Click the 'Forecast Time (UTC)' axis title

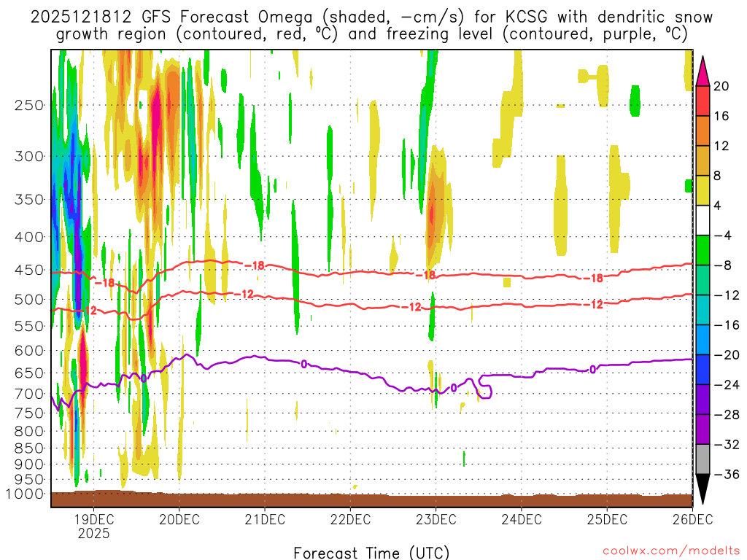tap(371, 553)
